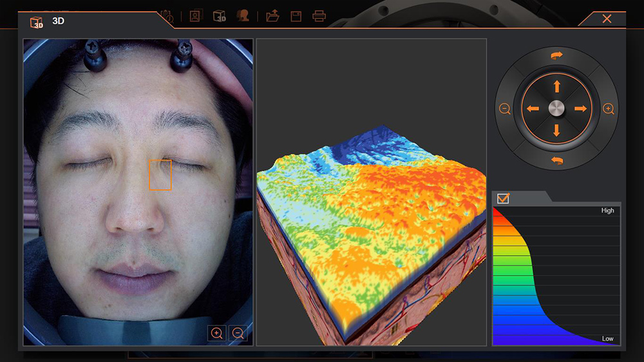Click the print icon in top toolbar
644x362 pixels.
tap(319, 16)
